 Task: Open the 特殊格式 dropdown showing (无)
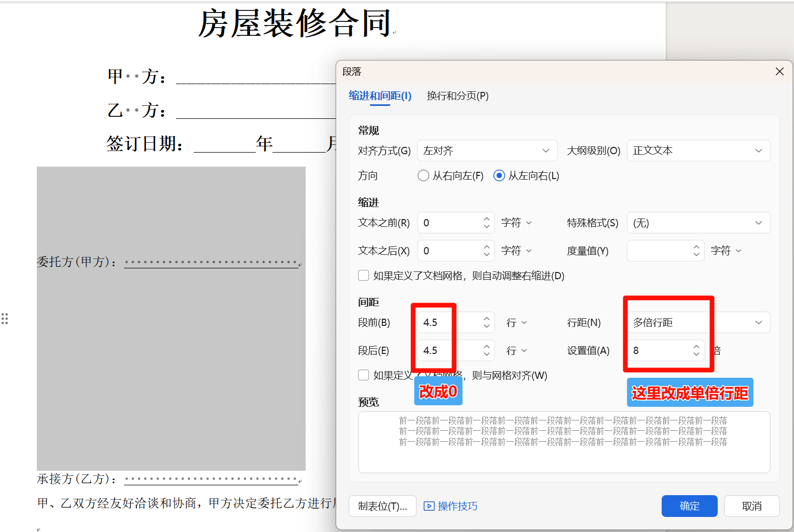click(x=698, y=223)
